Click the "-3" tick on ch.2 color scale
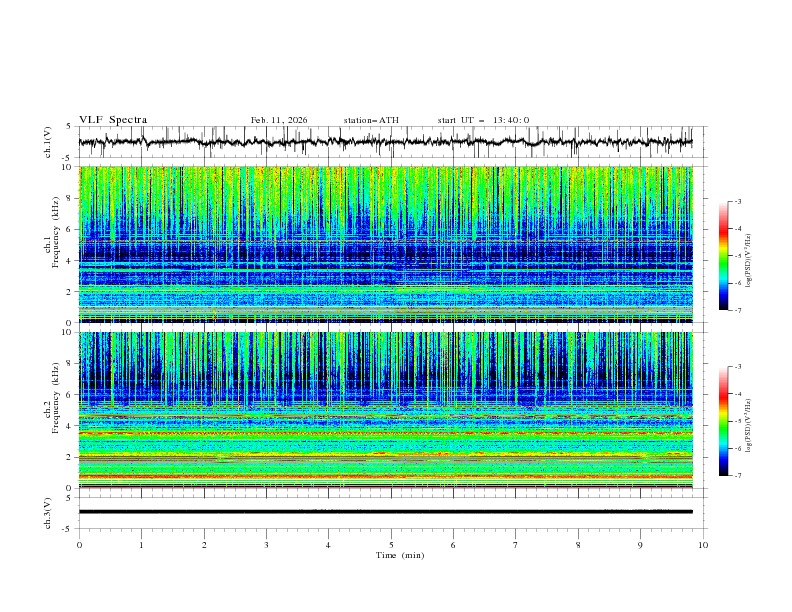Image resolution: width=792 pixels, height=612 pixels. point(738,367)
